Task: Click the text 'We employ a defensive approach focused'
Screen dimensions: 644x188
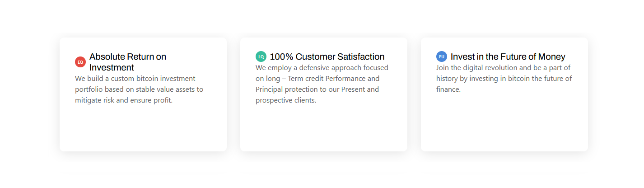Action: [322, 68]
